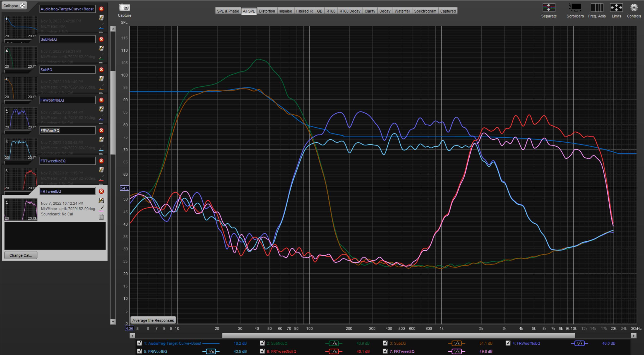This screenshot has height=355, width=644.
Task: Open the Separate traces tool
Action: [x=549, y=8]
